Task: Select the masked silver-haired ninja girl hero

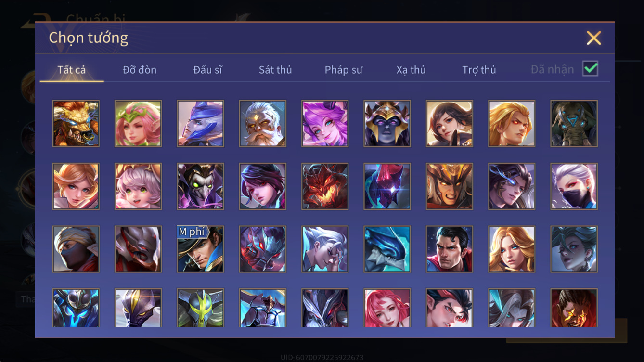Action: [574, 186]
